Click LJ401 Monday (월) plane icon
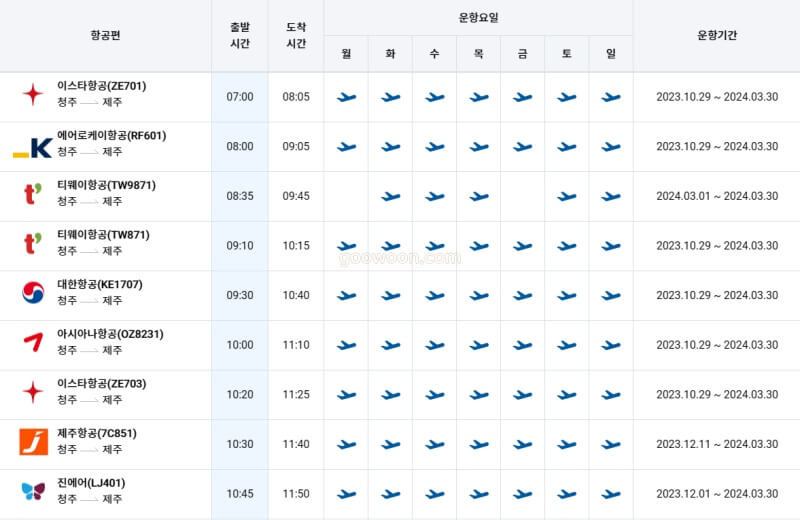The image size is (800, 520). [346, 494]
